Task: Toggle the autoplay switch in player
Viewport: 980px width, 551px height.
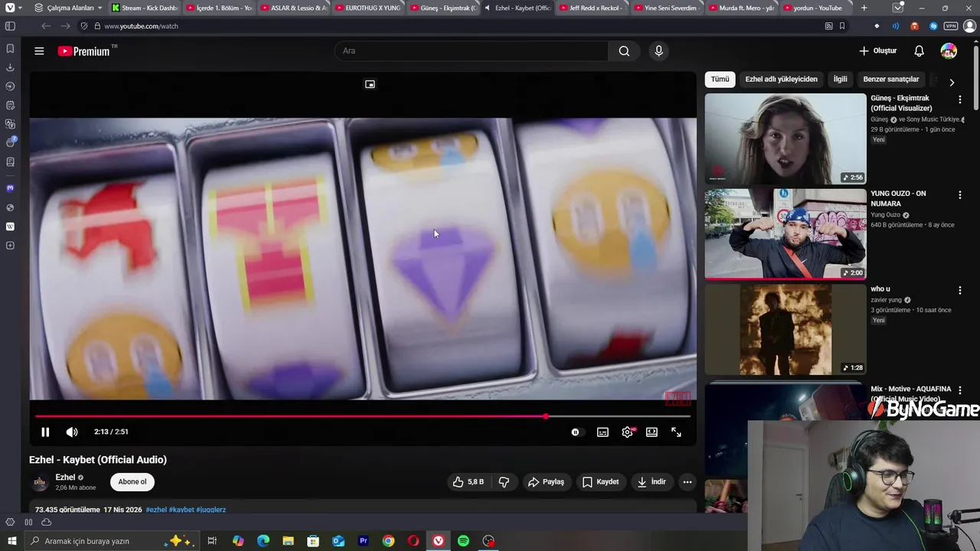Action: [576, 432]
